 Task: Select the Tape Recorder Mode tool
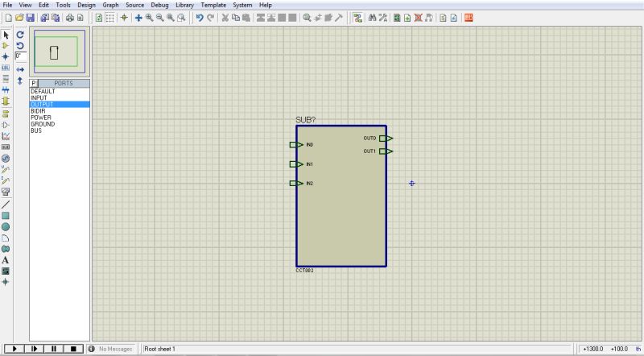click(x=6, y=147)
